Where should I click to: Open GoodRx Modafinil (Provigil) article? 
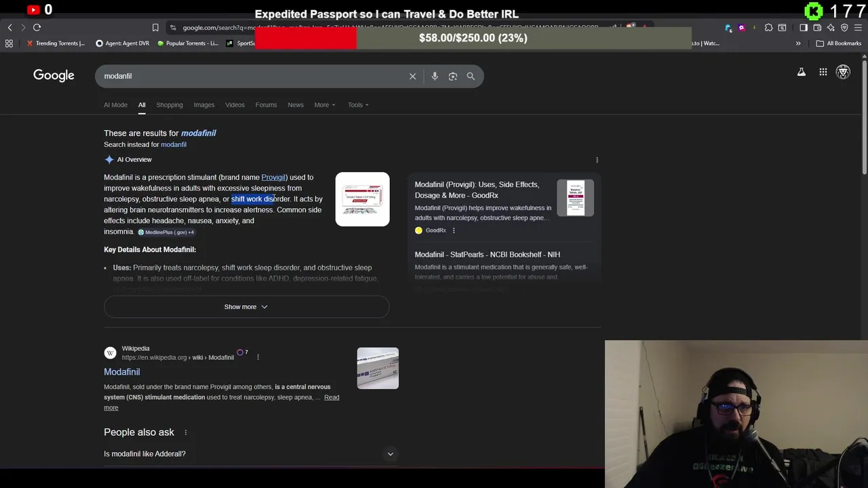477,190
